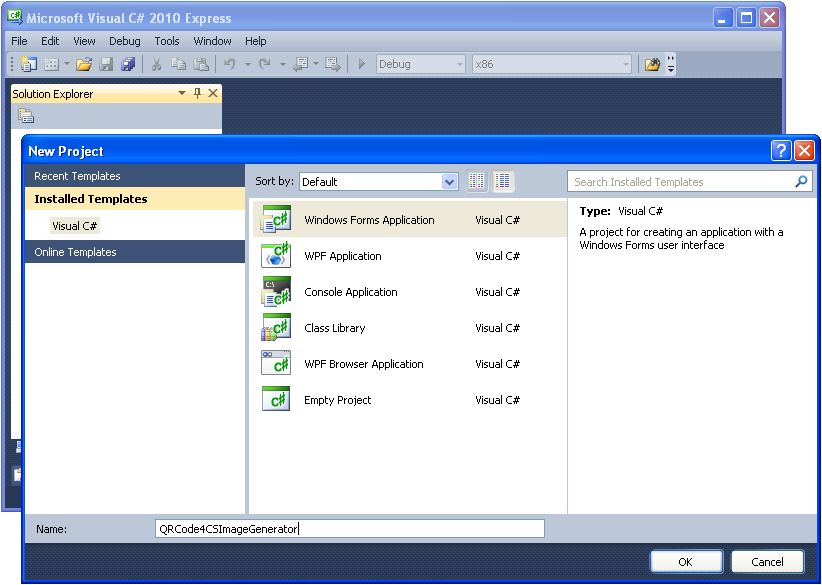This screenshot has width=822, height=585.
Task: Click the Copy toolbar icon
Action: click(179, 64)
